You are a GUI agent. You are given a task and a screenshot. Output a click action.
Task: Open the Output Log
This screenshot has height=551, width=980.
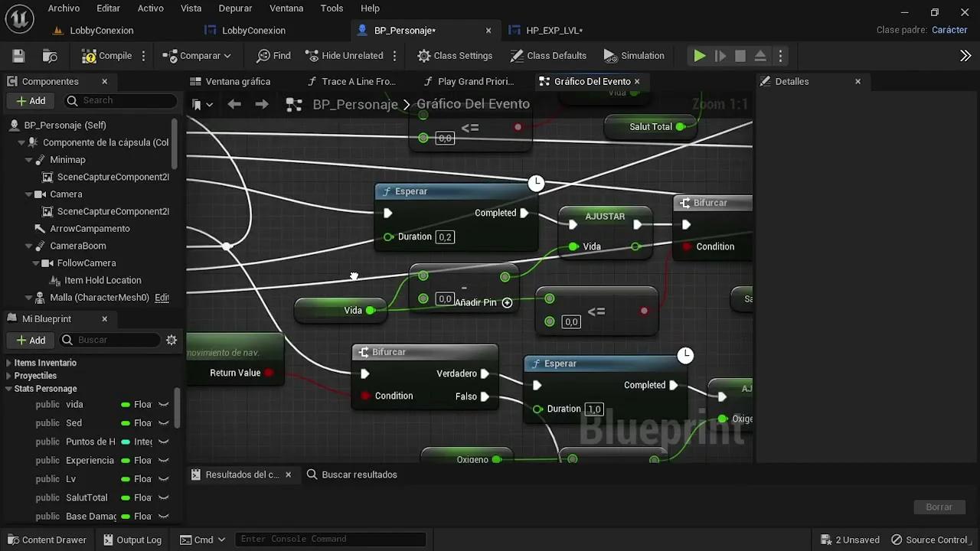pos(132,540)
